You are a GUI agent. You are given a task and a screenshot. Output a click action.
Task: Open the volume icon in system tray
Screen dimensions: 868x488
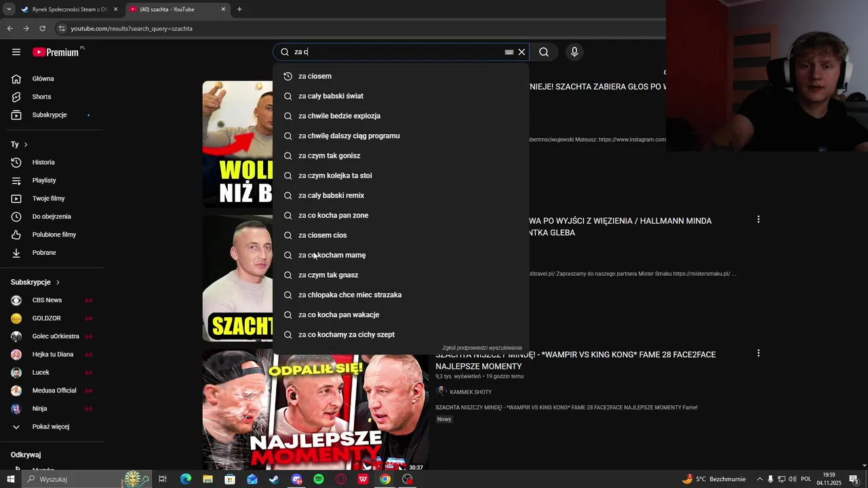point(793,479)
